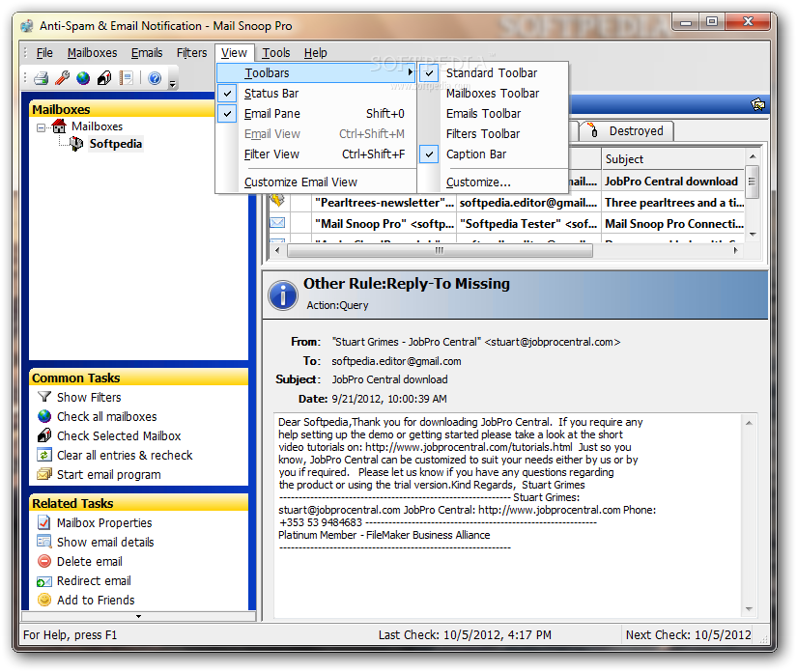Click Next Check status bar entry
The width and height of the screenshot is (797, 672).
[688, 634]
